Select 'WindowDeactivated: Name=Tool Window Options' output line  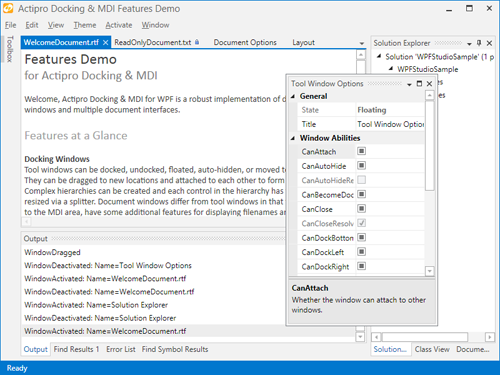point(108,266)
